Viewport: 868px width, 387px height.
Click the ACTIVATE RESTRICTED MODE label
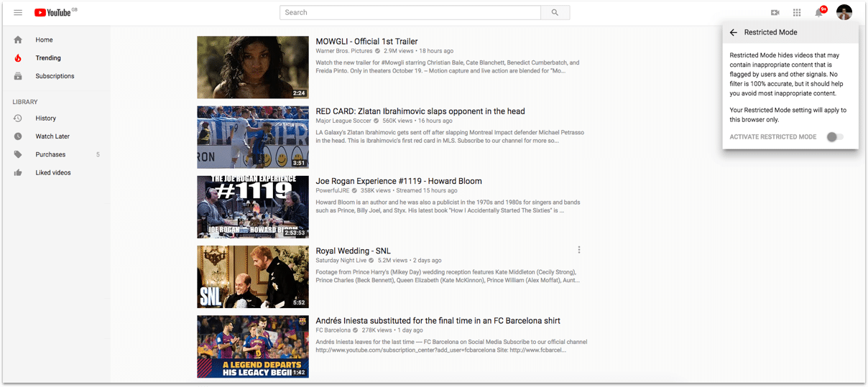[773, 136]
